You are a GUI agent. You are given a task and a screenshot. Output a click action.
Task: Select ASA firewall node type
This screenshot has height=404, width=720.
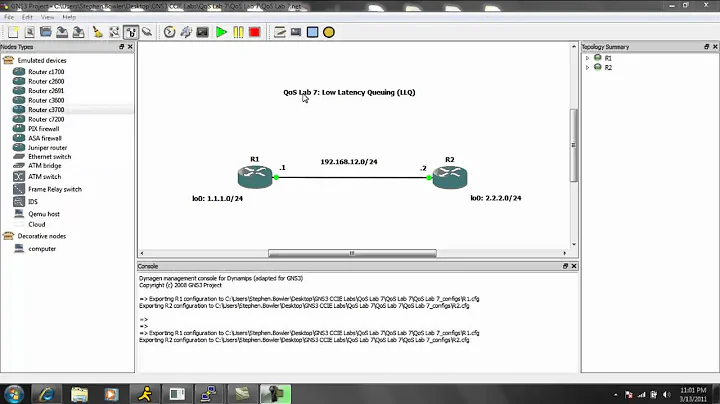coord(45,138)
